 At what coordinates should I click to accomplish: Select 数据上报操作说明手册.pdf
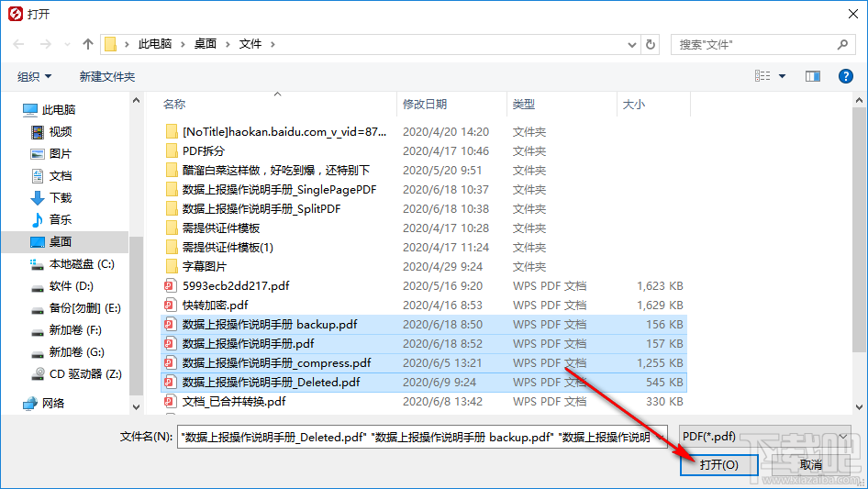coord(424,344)
